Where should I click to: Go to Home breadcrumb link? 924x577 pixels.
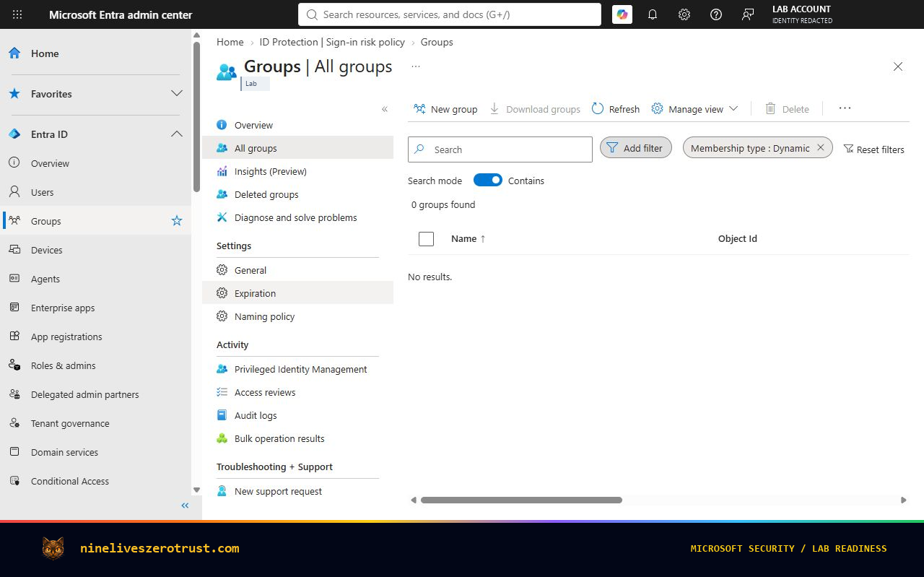point(230,42)
